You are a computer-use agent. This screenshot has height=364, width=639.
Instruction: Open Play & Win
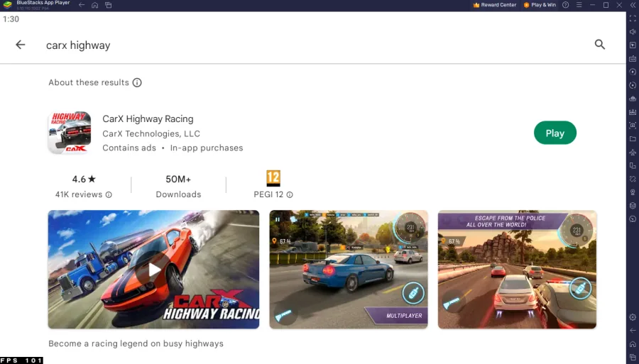point(540,5)
